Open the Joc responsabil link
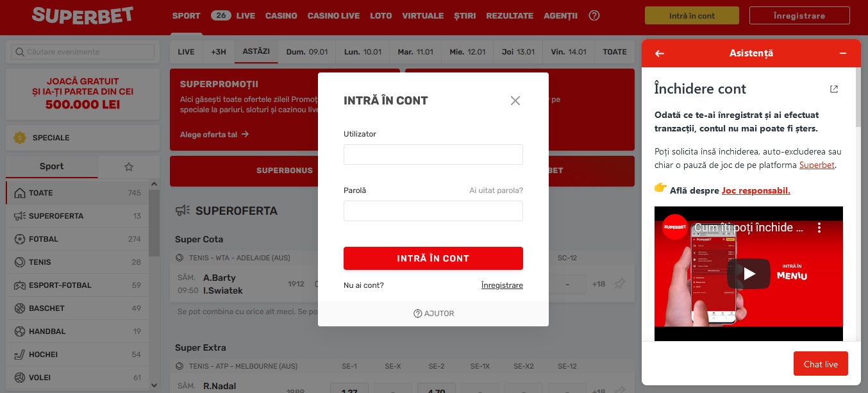The image size is (868, 393). point(756,190)
